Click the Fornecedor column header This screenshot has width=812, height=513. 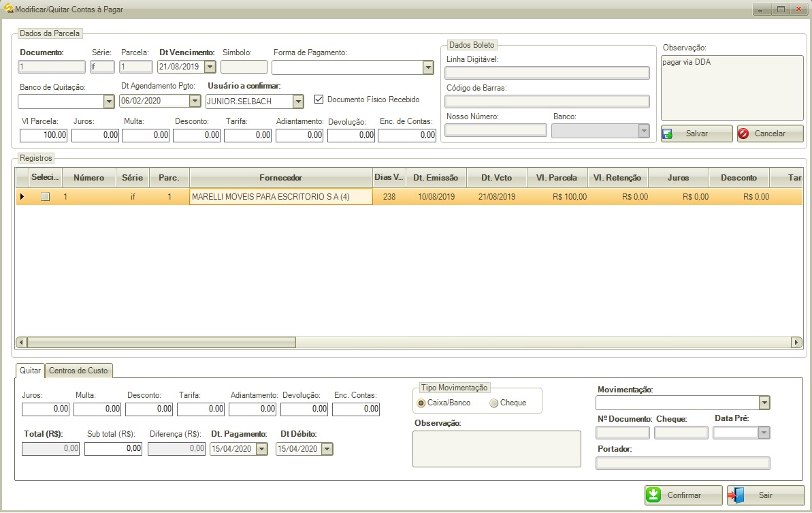point(280,177)
